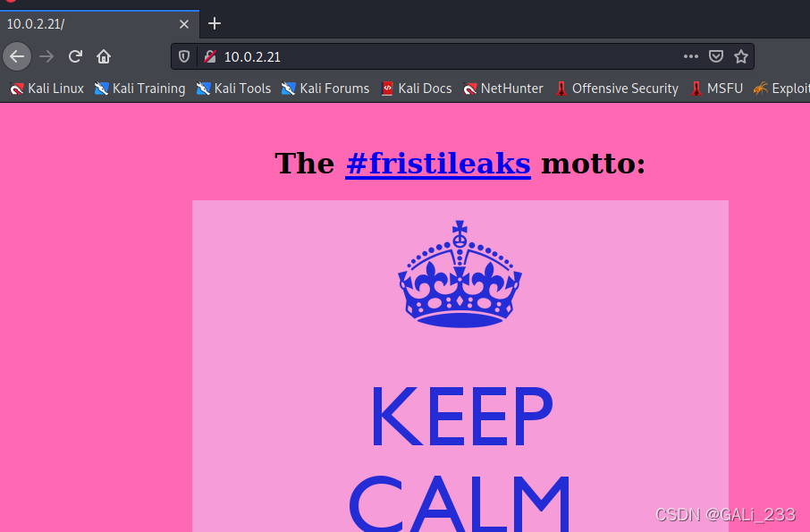The image size is (810, 532).
Task: Click the Keep Calm crown image
Action: click(x=460, y=274)
